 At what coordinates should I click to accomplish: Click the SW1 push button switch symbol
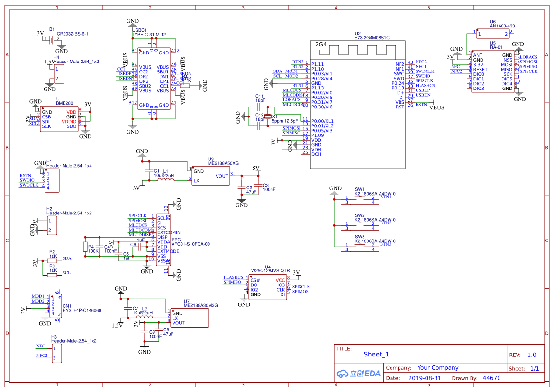tap(360, 200)
